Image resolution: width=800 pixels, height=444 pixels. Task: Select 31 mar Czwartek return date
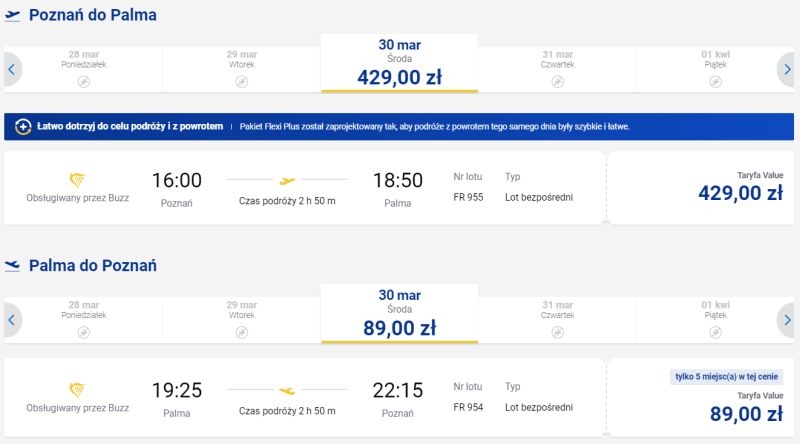pos(557,314)
